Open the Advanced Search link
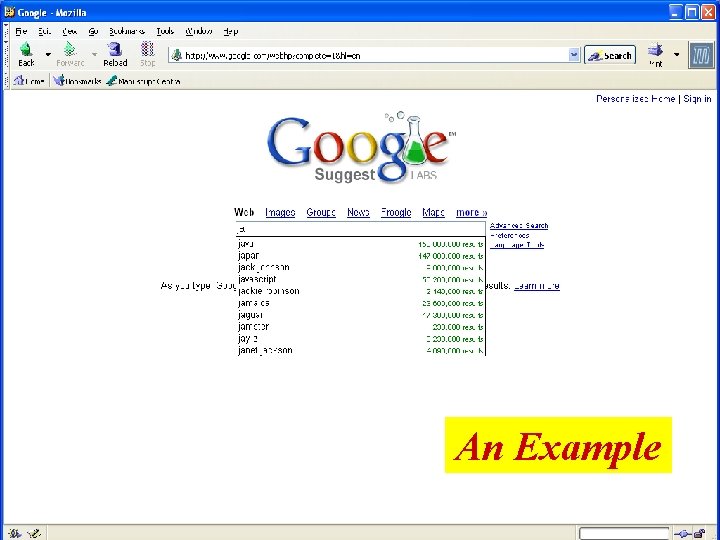Screen dimensions: 720x540 (x=519, y=225)
